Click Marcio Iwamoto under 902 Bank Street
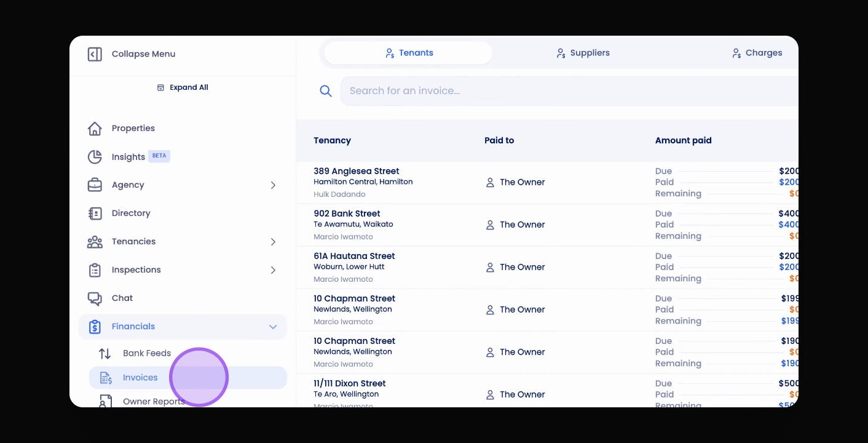 tap(343, 237)
